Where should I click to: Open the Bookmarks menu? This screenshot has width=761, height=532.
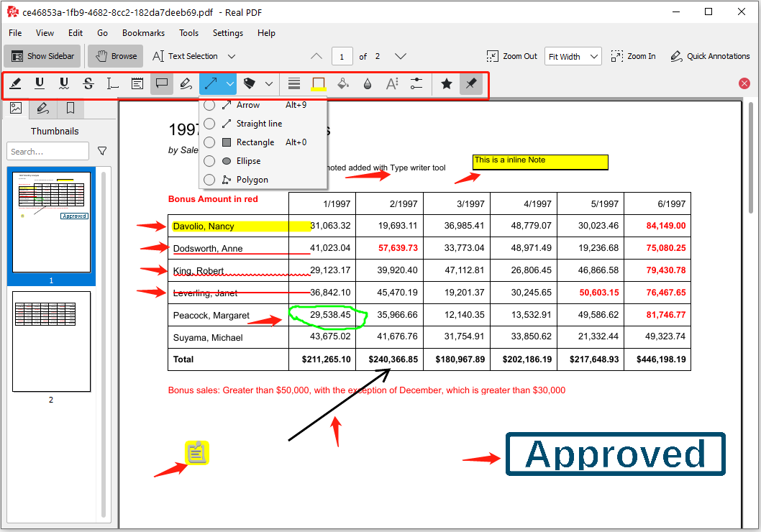tap(143, 33)
